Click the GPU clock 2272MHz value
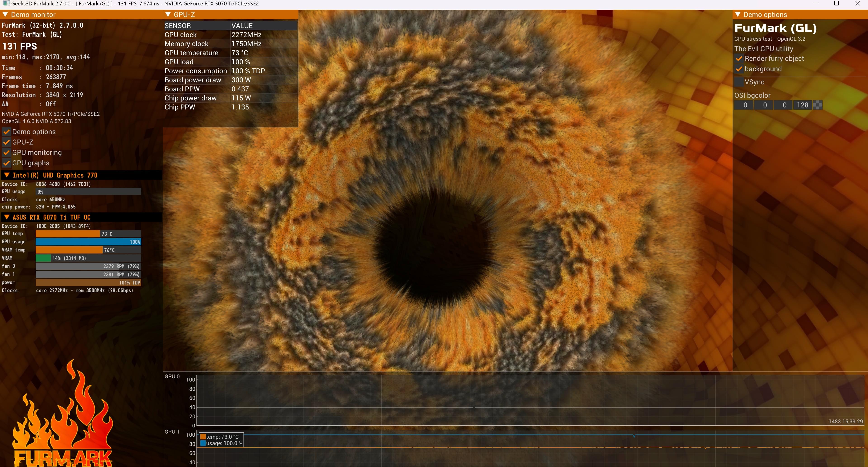Viewport: 868px width, 467px height. (246, 35)
